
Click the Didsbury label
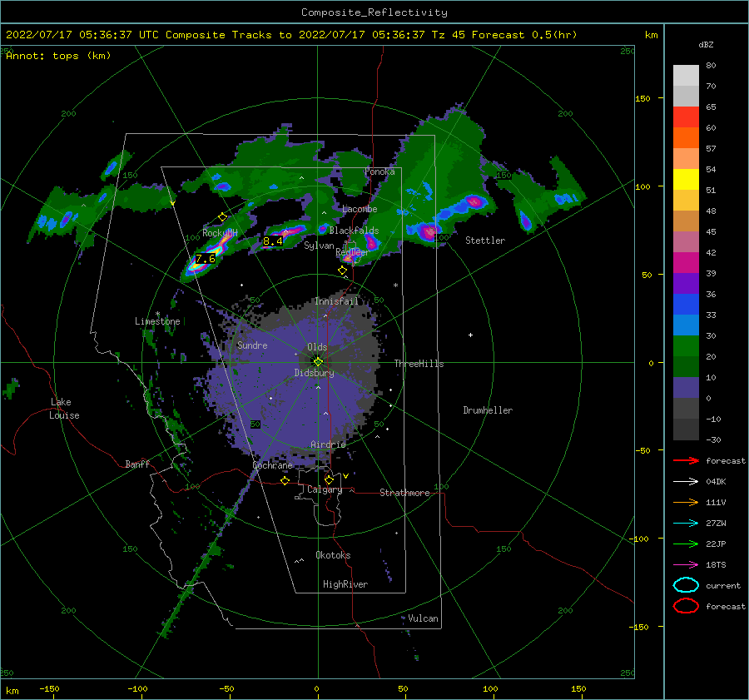pyautogui.click(x=314, y=373)
